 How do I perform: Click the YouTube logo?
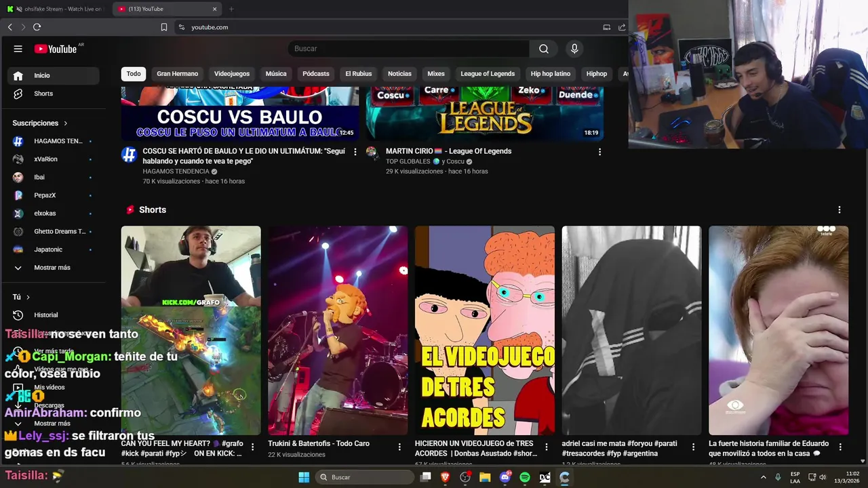click(x=56, y=49)
